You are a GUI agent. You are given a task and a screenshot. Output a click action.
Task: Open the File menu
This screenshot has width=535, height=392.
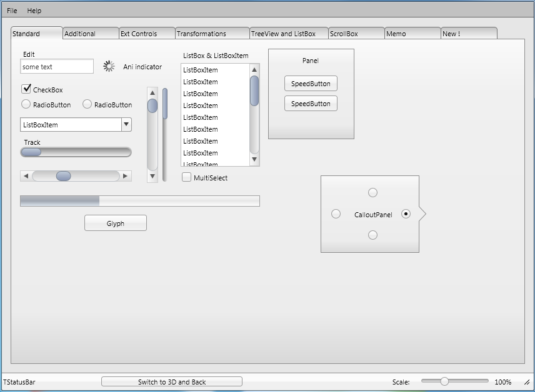click(x=12, y=11)
